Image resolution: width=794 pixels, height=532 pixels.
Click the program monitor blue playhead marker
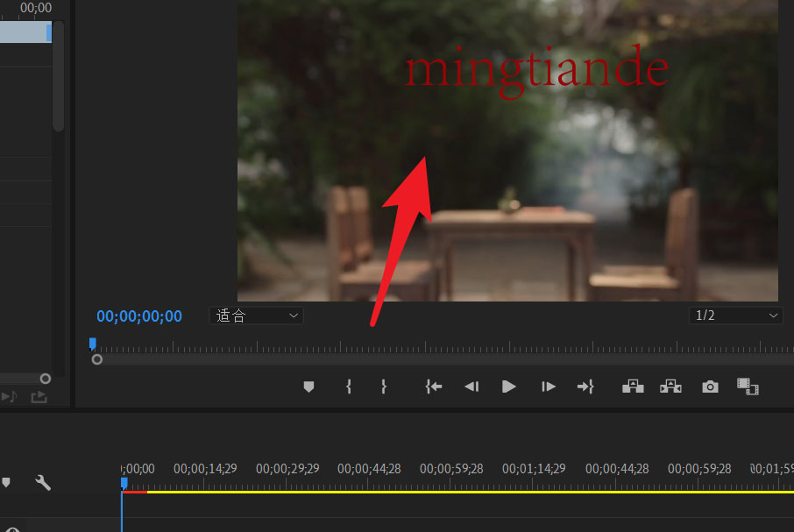click(92, 344)
